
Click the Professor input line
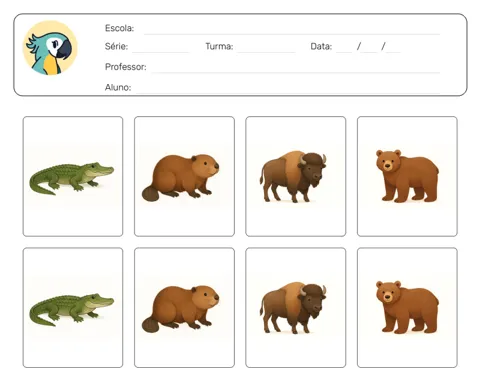[296, 69]
